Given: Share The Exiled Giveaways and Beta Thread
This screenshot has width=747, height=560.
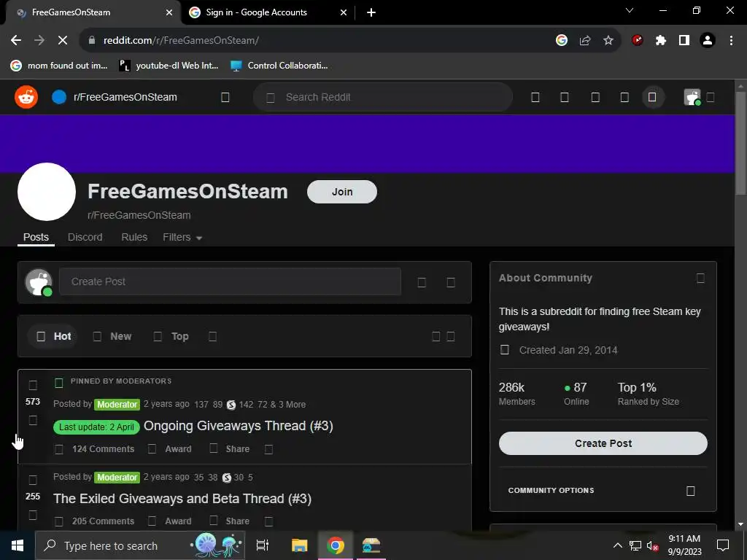Looking at the screenshot, I should [230, 521].
